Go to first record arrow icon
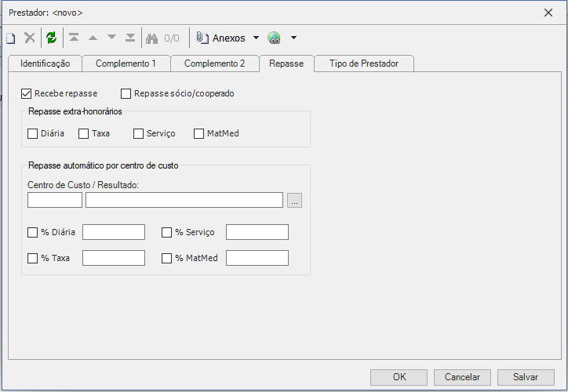 pos(74,38)
